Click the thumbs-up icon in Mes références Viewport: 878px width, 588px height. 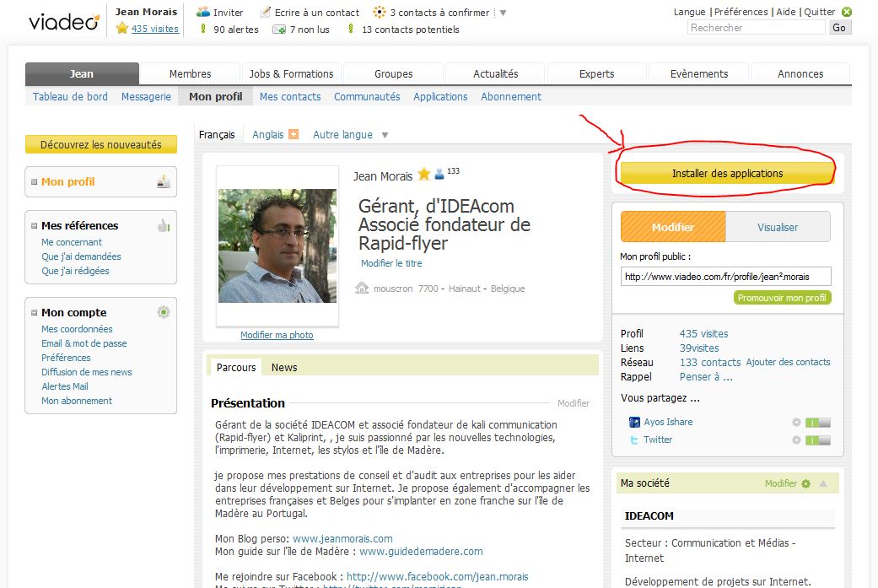pos(164,225)
